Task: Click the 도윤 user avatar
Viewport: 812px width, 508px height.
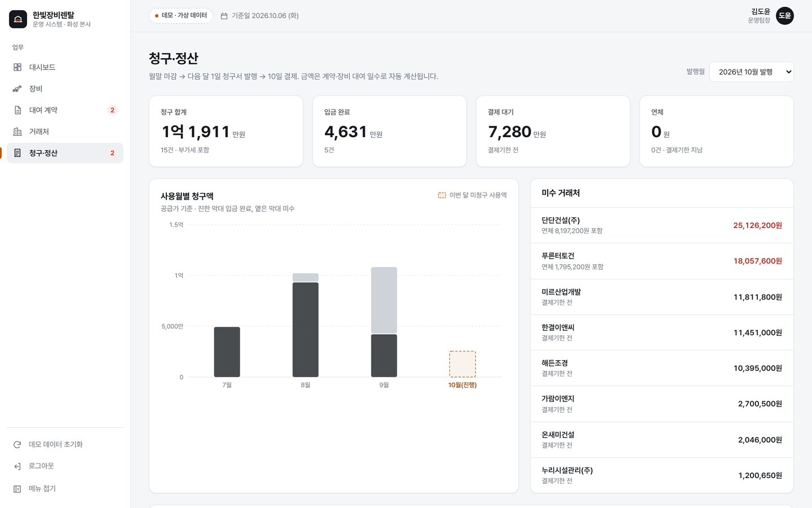Action: (x=785, y=16)
